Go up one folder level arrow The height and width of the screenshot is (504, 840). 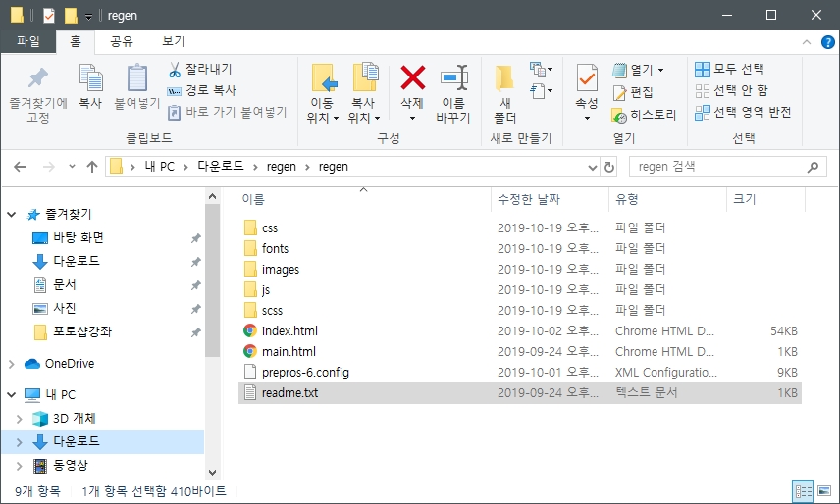92,167
